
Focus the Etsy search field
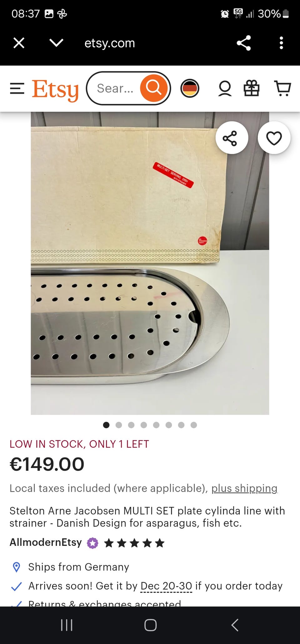[115, 89]
